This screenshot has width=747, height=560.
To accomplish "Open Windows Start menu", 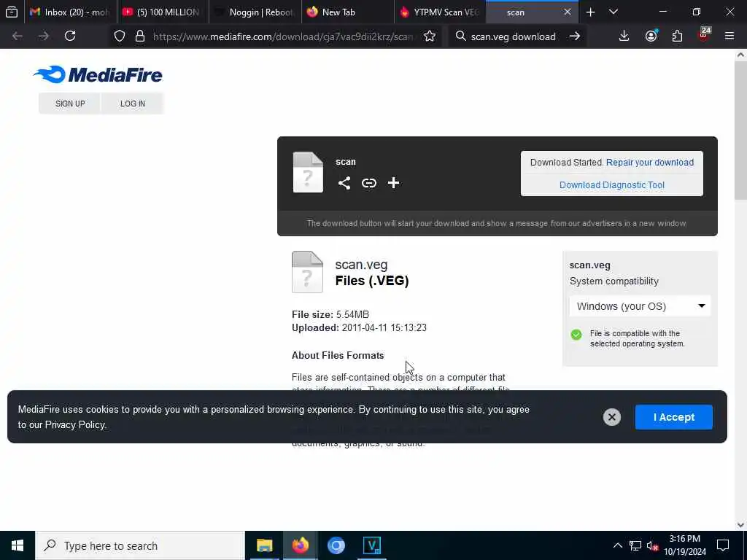I will [x=18, y=545].
